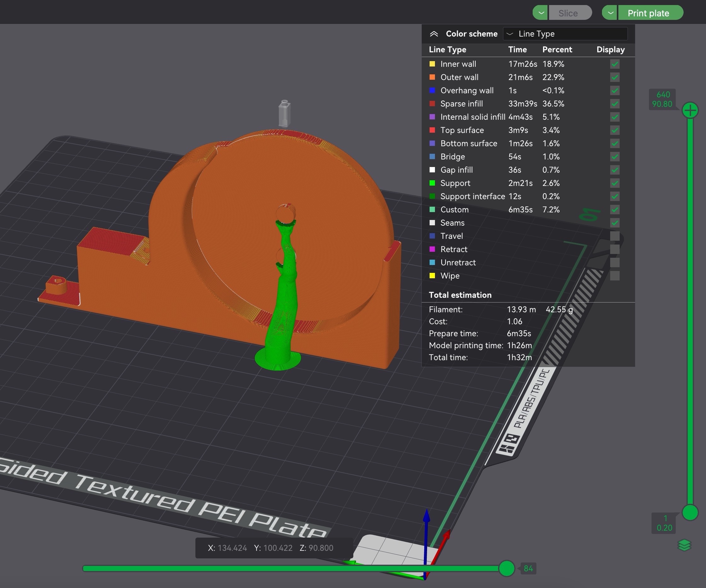Click the Outer wall orange swatch icon
The height and width of the screenshot is (588, 706).
[432, 77]
